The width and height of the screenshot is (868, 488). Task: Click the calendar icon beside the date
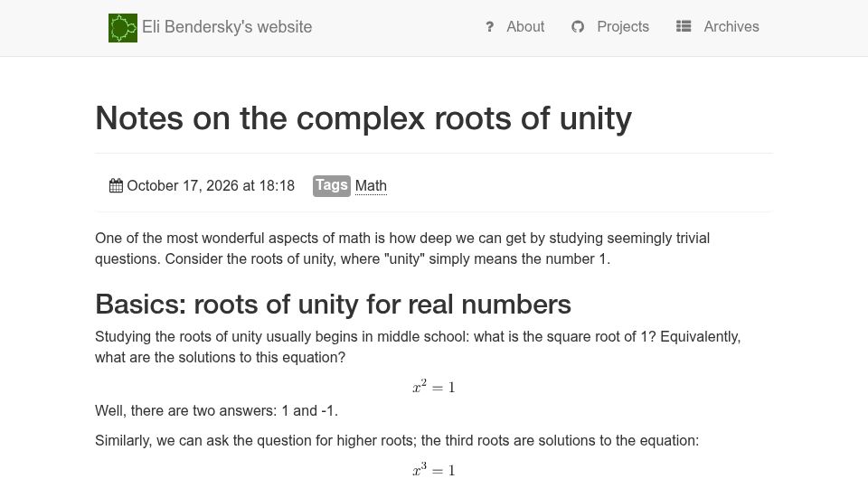(x=116, y=185)
